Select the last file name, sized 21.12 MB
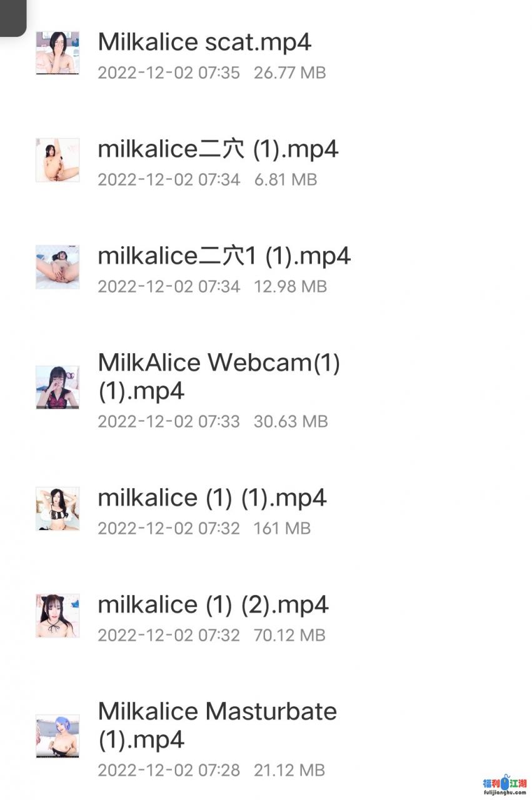The image size is (532, 800). coord(218,726)
